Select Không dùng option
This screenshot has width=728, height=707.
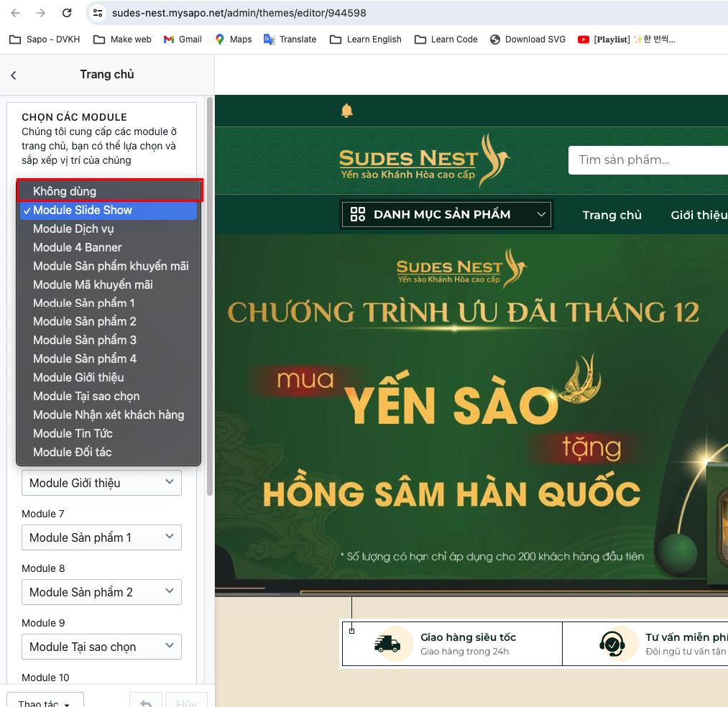click(x=109, y=191)
